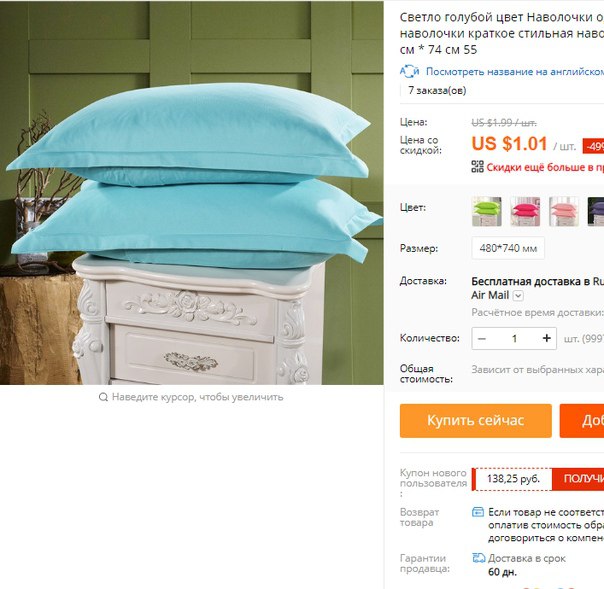Select the dark purple pillowcase swatch

[596, 211]
